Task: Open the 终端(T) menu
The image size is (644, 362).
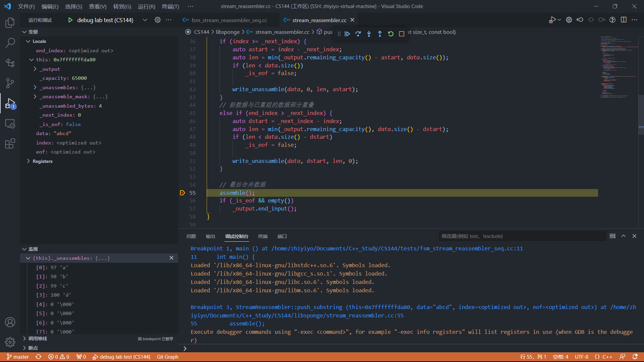Action: pos(170,6)
